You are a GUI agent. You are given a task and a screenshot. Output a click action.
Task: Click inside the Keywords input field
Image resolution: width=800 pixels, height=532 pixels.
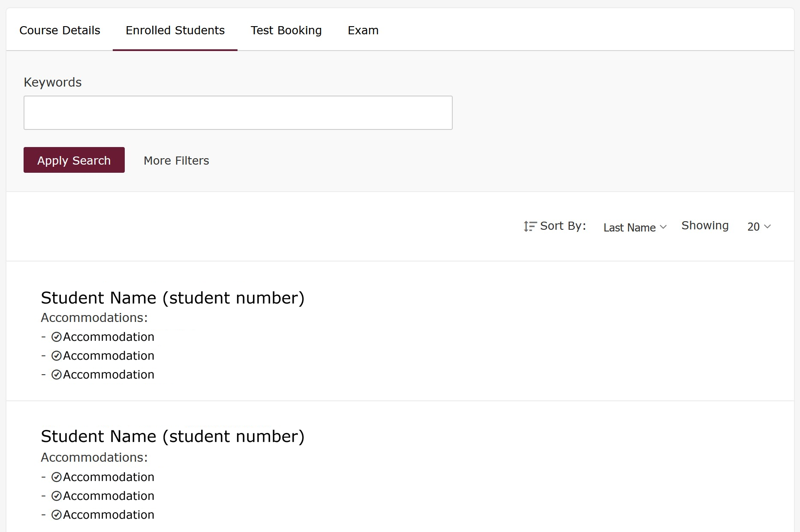(238, 112)
